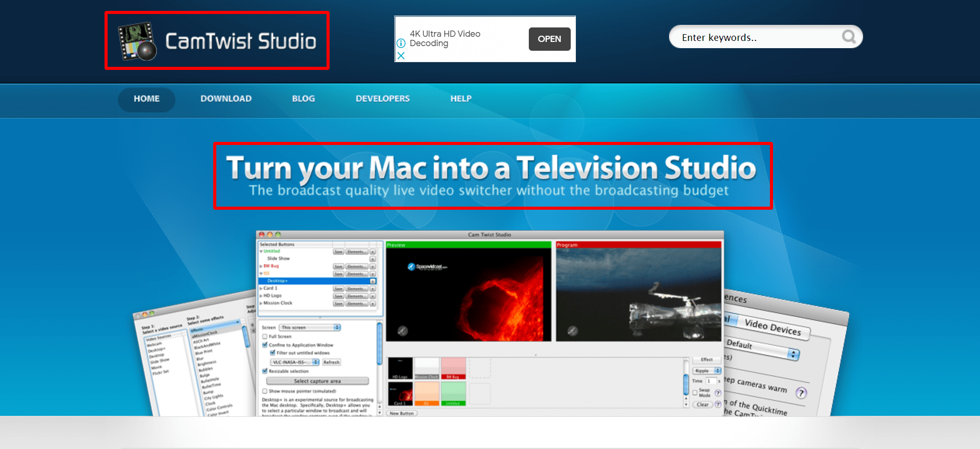Collapse the Untitled disclosure triangle
Screen dimensions: 980x449
261,251
